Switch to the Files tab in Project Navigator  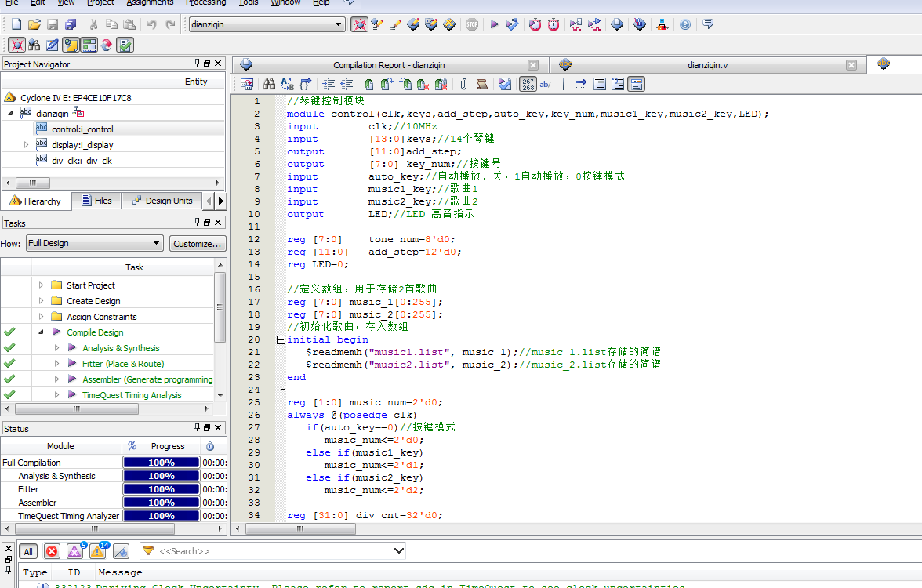[96, 201]
